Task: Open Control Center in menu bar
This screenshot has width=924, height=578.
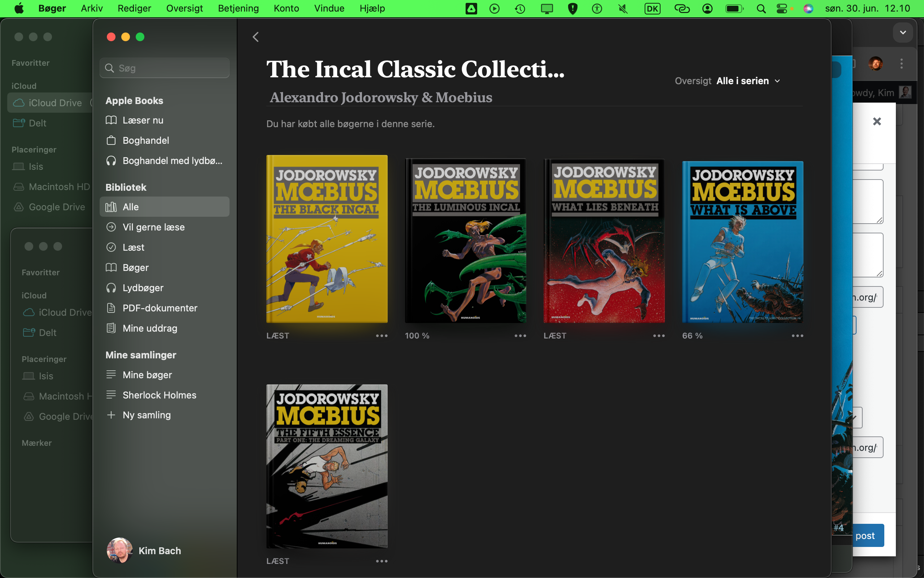Action: (781, 8)
